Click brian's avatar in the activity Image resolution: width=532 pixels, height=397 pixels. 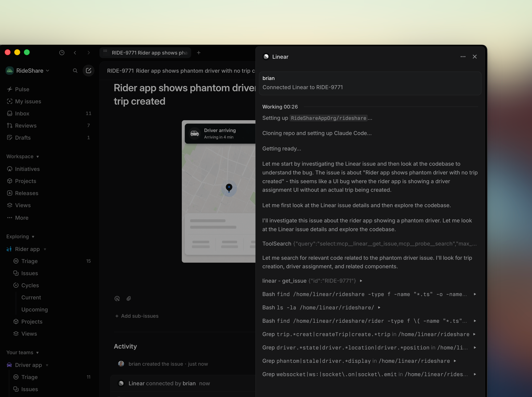click(121, 364)
